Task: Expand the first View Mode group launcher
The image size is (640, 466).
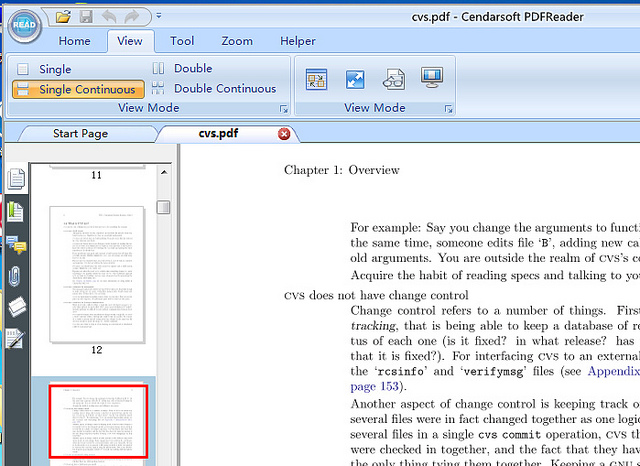Action: pyautogui.click(x=284, y=109)
